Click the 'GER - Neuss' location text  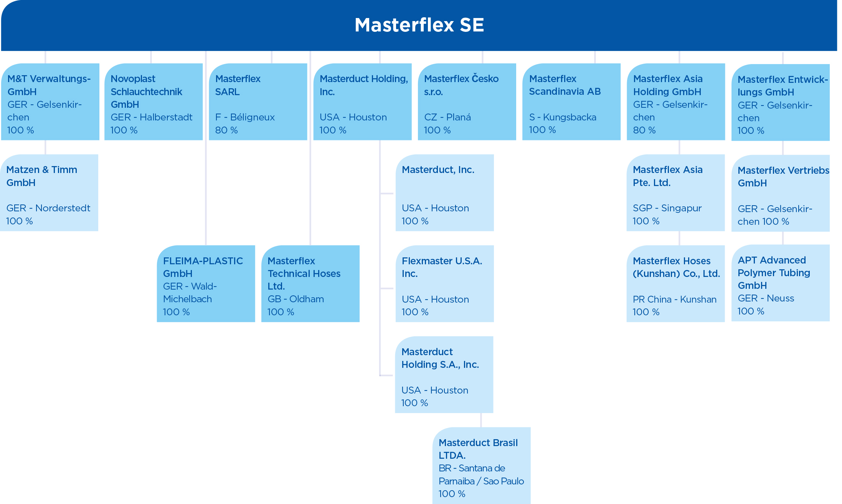point(766,298)
